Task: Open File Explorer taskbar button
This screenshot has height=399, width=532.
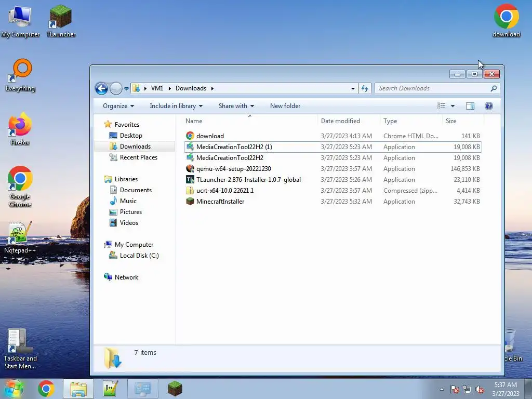Action: (x=78, y=389)
